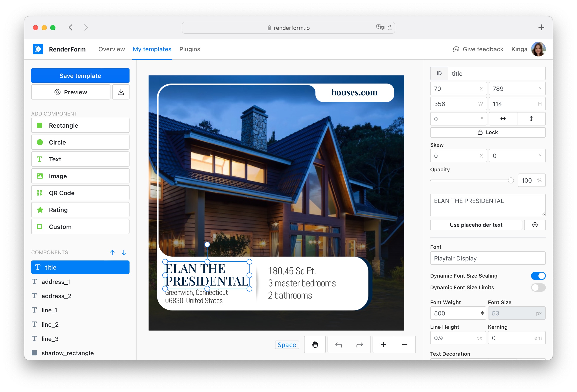Click the opacity slider handle
The width and height of the screenshot is (577, 392).
[x=511, y=180]
